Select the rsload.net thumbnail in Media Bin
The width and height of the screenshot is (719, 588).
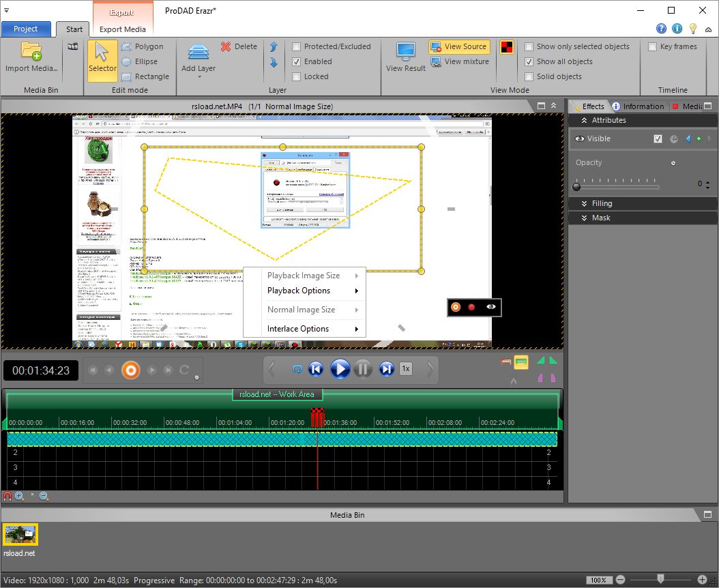coord(20,534)
